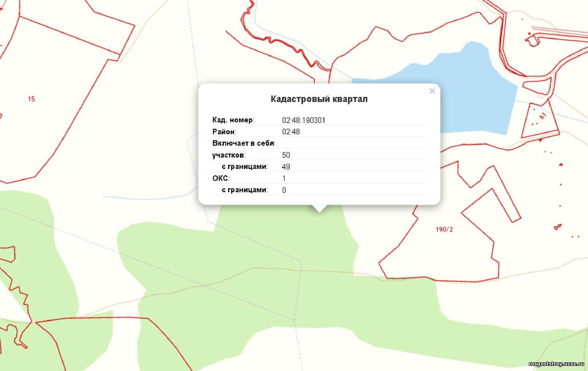The image size is (588, 371).
Task: Click the участков row label
Action: (x=229, y=155)
